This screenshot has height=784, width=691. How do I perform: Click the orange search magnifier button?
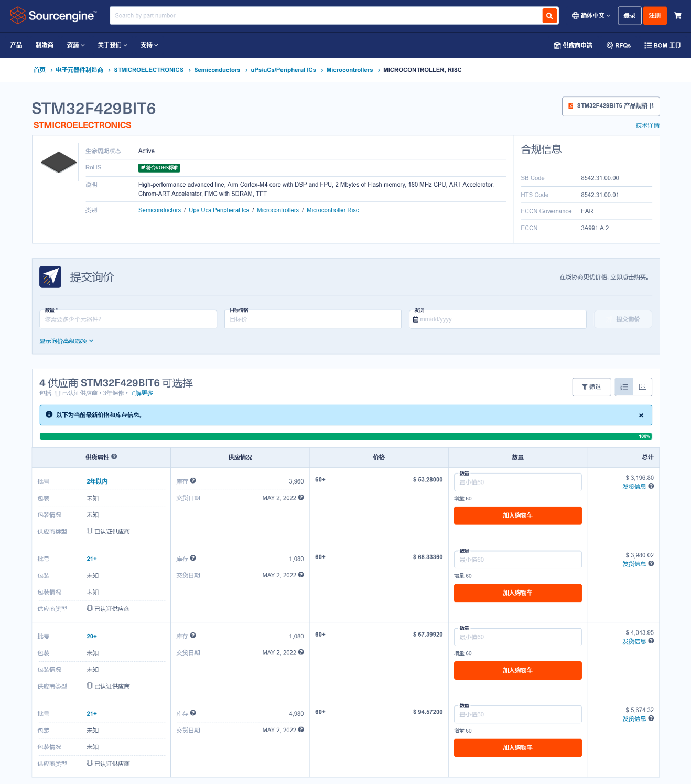[x=549, y=16]
